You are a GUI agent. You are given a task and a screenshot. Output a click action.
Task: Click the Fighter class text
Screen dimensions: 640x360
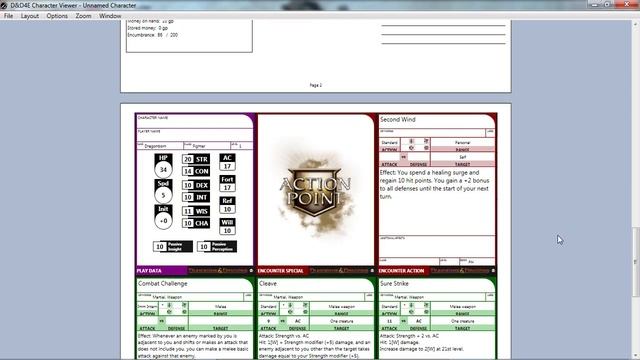[199, 146]
